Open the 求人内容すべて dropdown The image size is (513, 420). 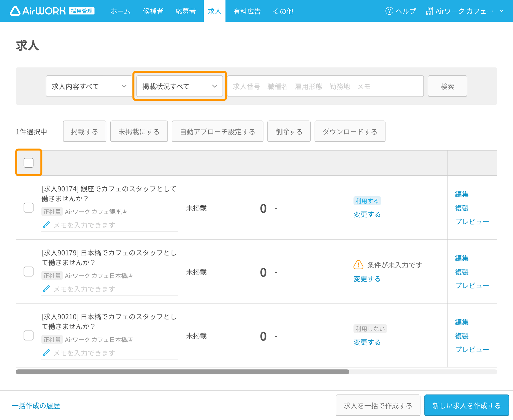(x=89, y=86)
